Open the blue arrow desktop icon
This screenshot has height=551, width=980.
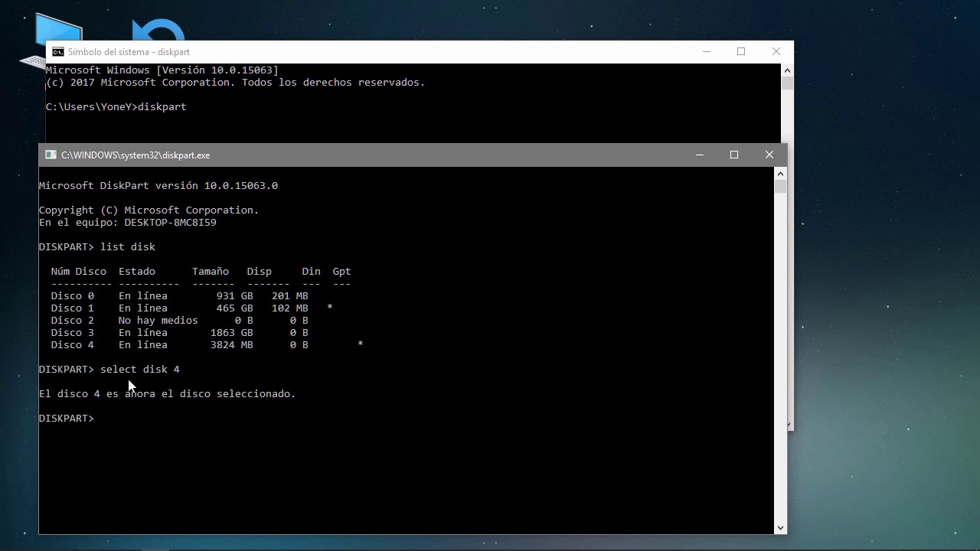[158, 29]
